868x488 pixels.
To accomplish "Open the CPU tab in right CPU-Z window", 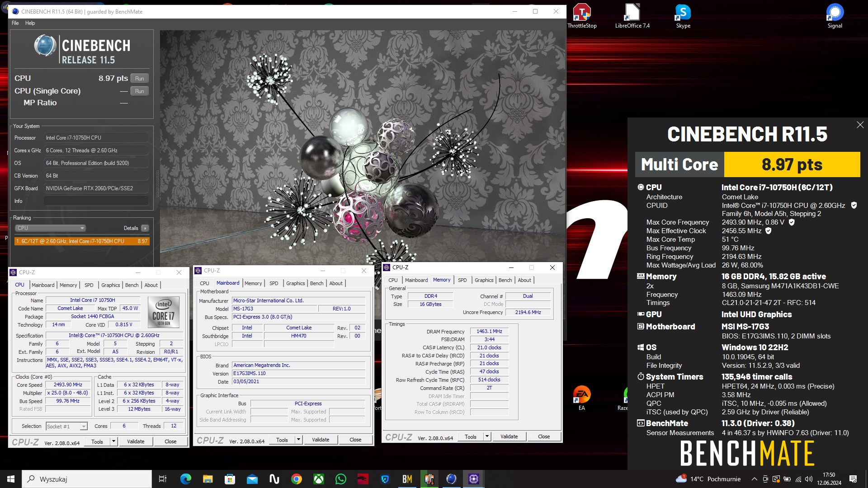I will (x=393, y=280).
